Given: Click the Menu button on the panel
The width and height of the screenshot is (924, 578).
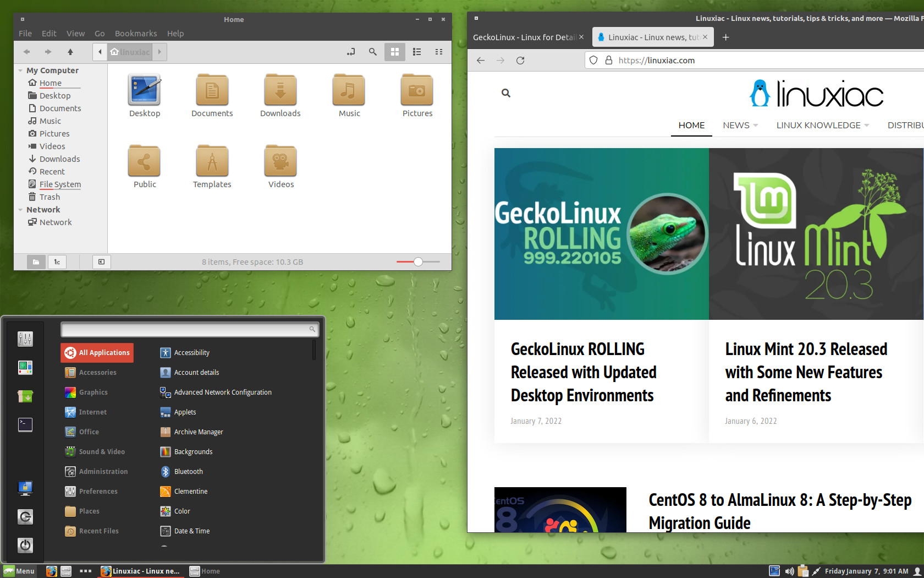Looking at the screenshot, I should (19, 571).
